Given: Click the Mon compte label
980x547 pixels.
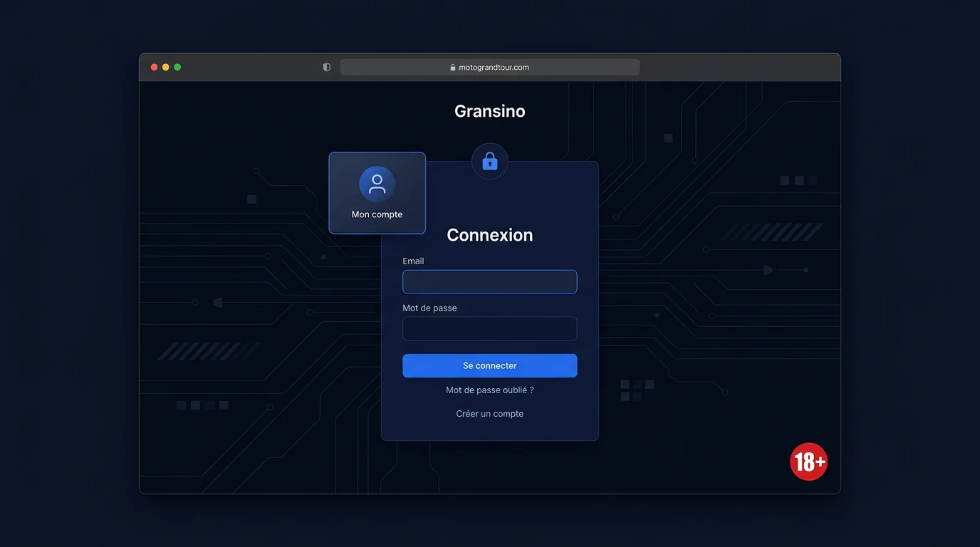Looking at the screenshot, I should click(377, 214).
